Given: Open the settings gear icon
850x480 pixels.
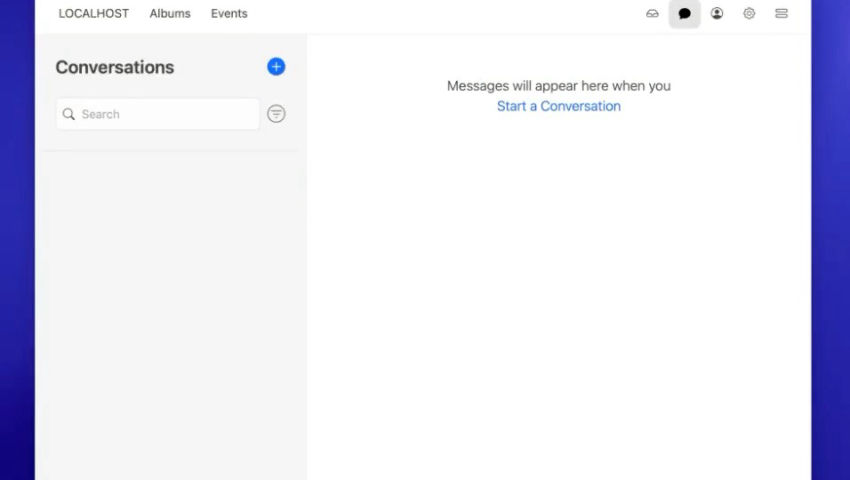Looking at the screenshot, I should [x=749, y=14].
